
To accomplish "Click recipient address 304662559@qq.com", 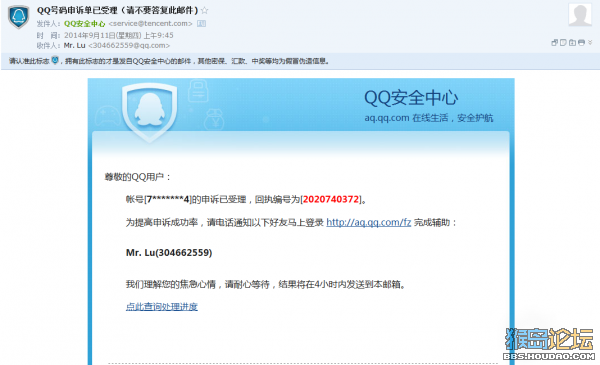I will (129, 46).
